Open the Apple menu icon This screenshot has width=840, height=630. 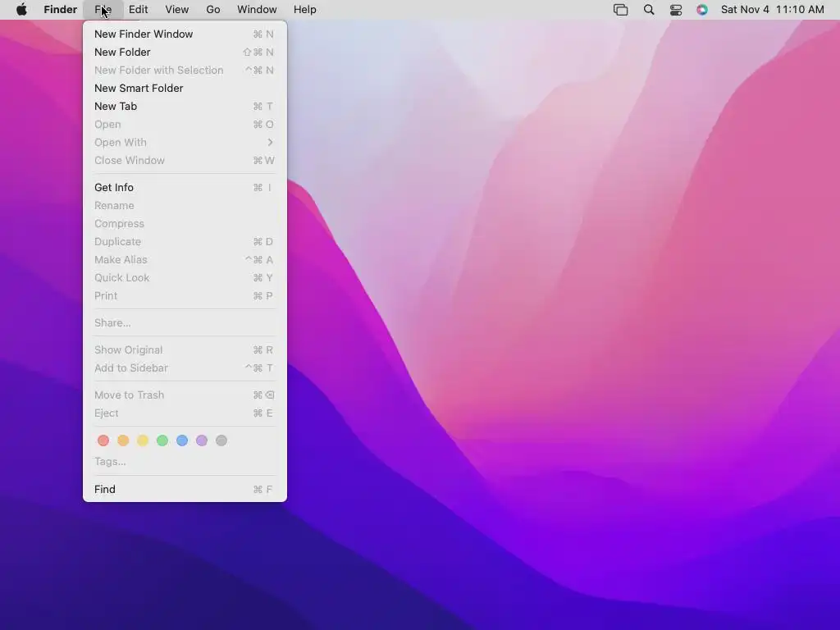(x=21, y=10)
